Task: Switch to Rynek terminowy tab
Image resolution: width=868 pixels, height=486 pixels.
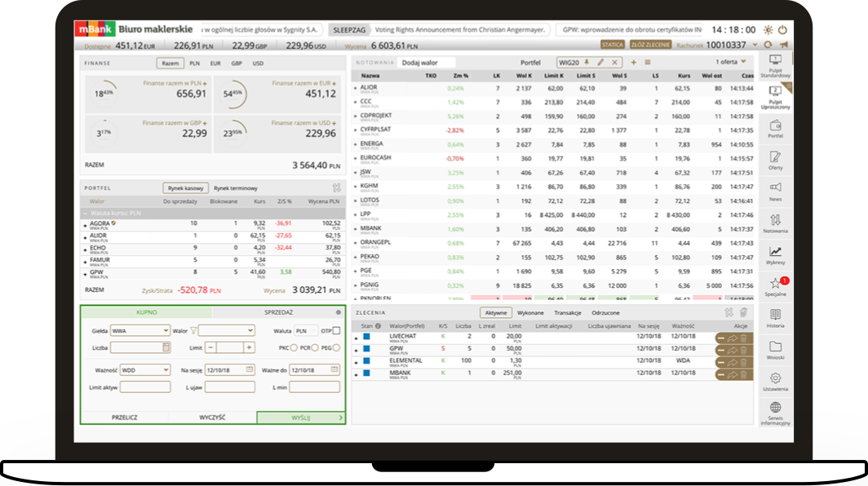Action: coord(236,188)
